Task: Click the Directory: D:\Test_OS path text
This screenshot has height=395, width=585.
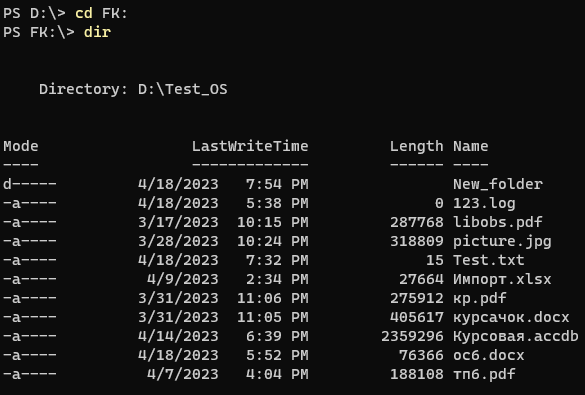Action: point(133,90)
